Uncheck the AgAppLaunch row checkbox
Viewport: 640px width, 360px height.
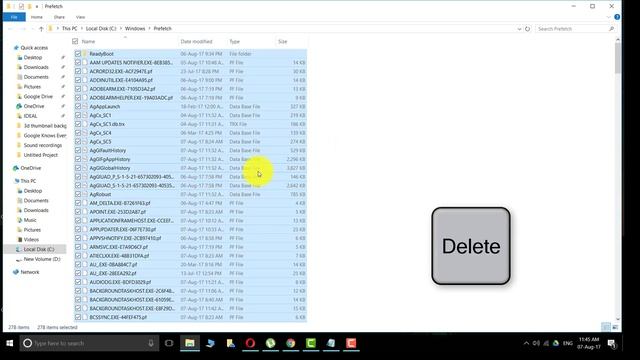(x=78, y=107)
